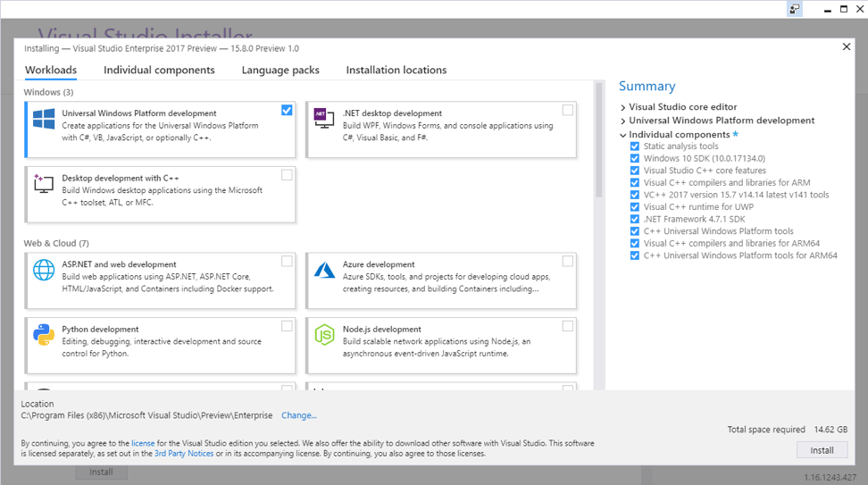Open the 3rd Party Notices link
868x485 pixels.
point(184,454)
